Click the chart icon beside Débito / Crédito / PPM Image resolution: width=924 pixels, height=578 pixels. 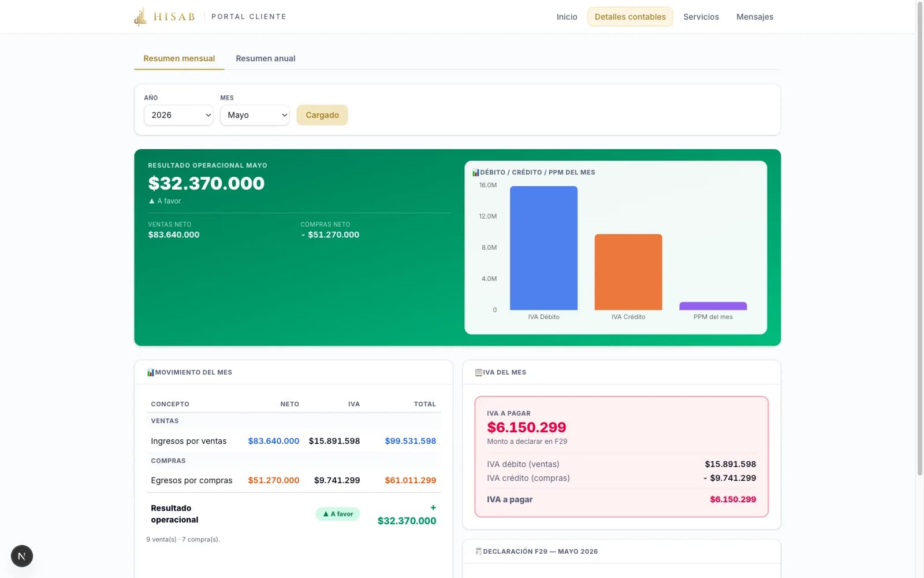tap(475, 172)
